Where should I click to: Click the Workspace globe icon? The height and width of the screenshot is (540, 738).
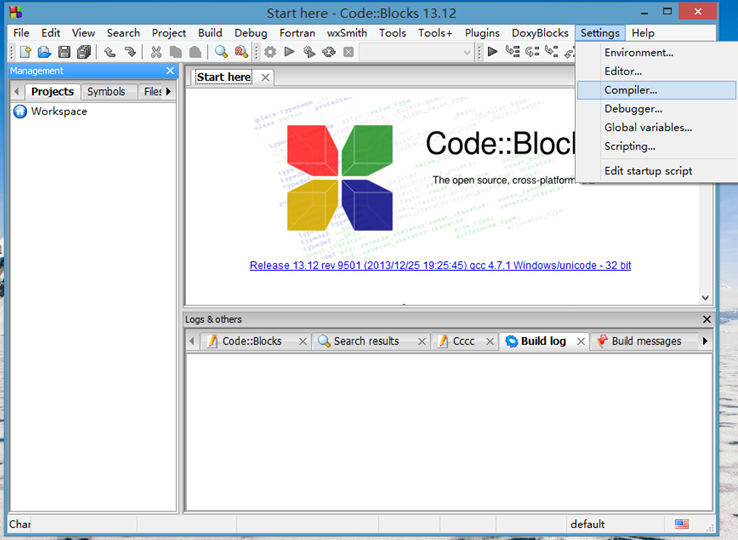pyautogui.click(x=20, y=112)
